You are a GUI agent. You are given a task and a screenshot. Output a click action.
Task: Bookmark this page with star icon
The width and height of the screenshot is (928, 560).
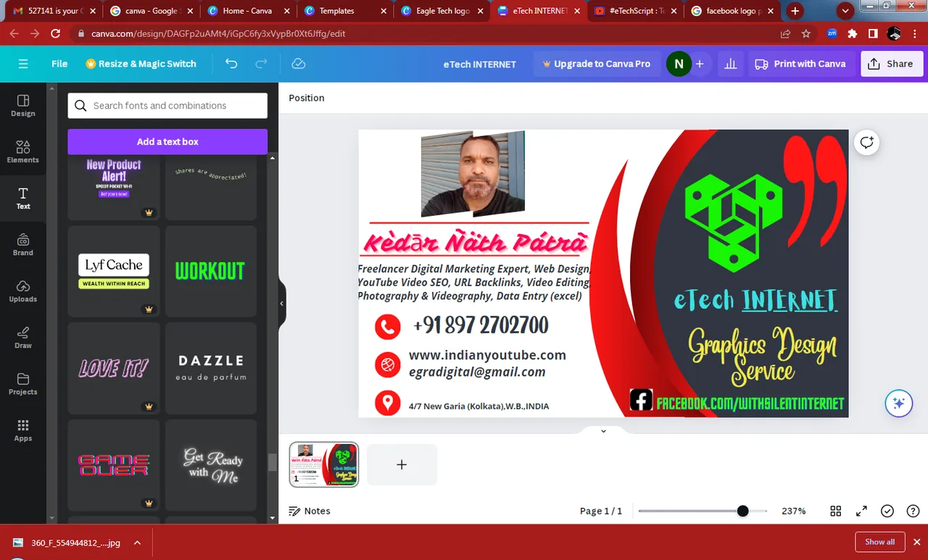click(x=806, y=33)
